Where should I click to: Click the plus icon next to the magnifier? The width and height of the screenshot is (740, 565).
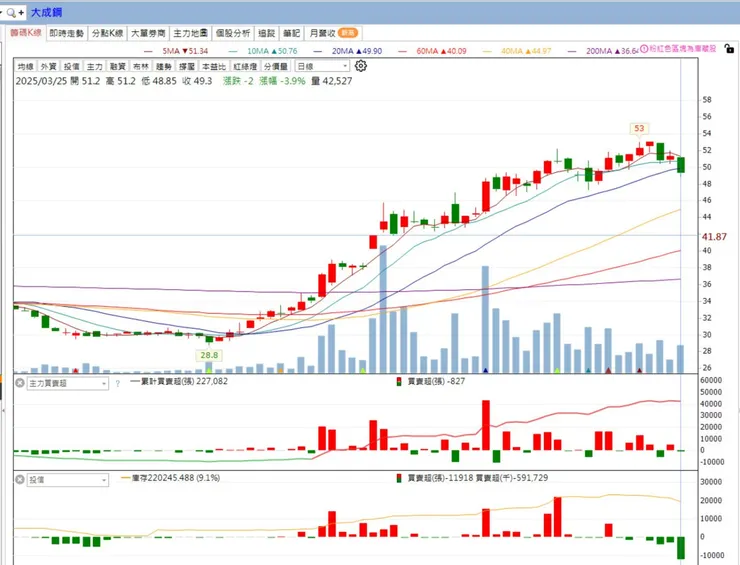[21, 13]
